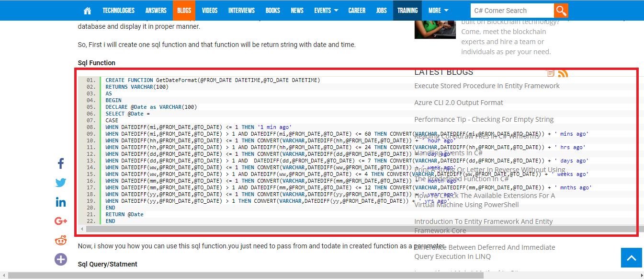Share the post on Twitter
This screenshot has height=279, width=644.
click(x=61, y=183)
